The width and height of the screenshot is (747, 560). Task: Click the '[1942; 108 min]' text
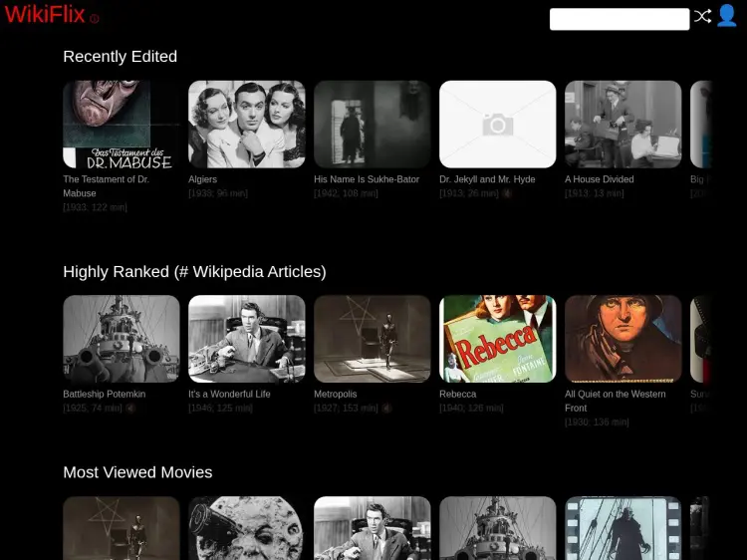(x=346, y=193)
